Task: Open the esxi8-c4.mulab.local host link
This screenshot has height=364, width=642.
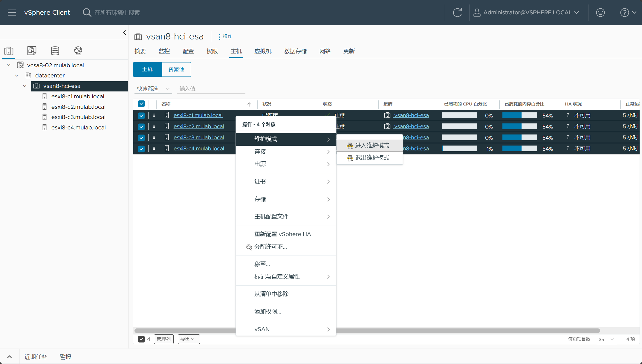Action: pos(199,149)
